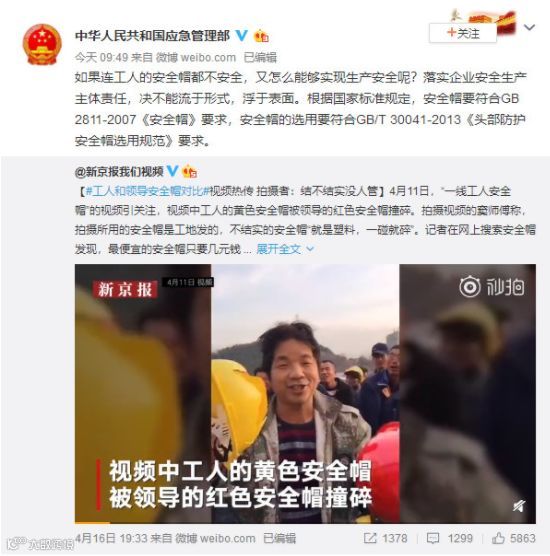Screen dimensions: 550x556
Task: Click the small chevron after 展开全文
Action: (x=310, y=249)
